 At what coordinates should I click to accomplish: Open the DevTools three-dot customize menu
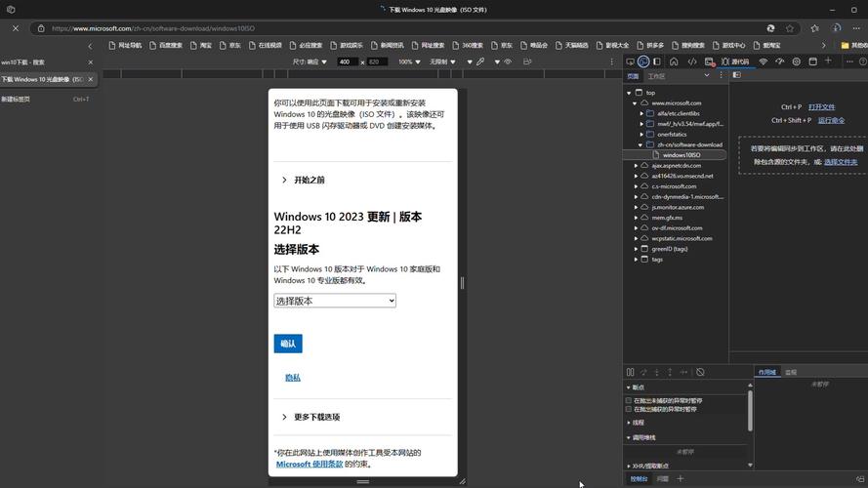pos(849,61)
